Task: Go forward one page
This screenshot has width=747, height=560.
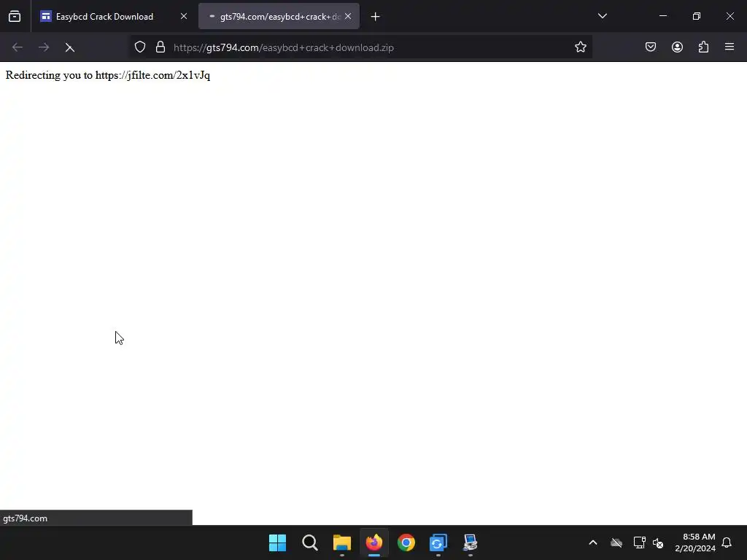Action: coord(44,47)
